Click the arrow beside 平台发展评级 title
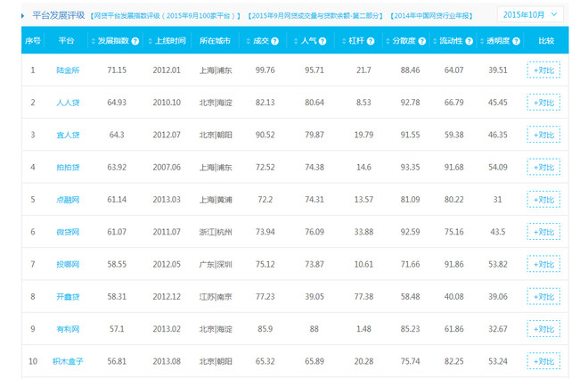 point(23,16)
